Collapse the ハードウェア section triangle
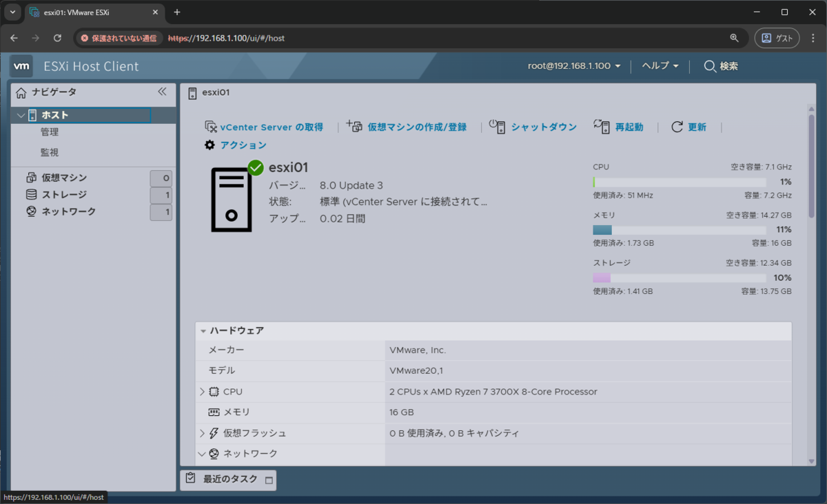This screenshot has width=827, height=504. pos(203,331)
